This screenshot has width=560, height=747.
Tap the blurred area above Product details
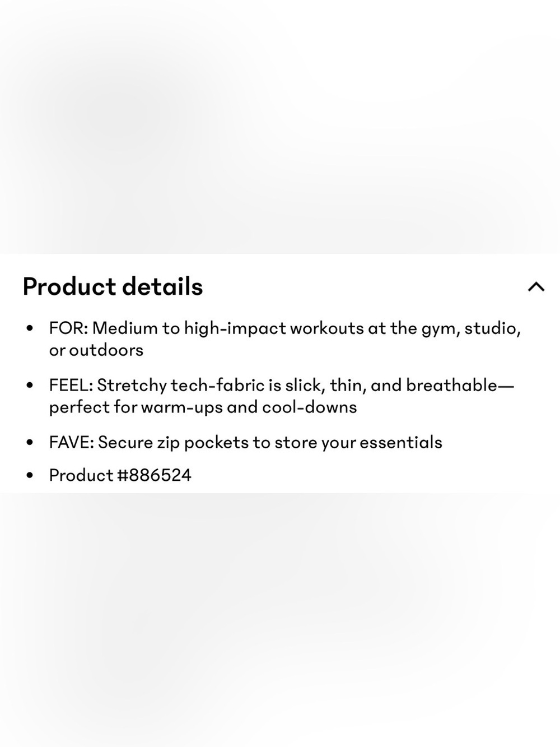[280, 127]
